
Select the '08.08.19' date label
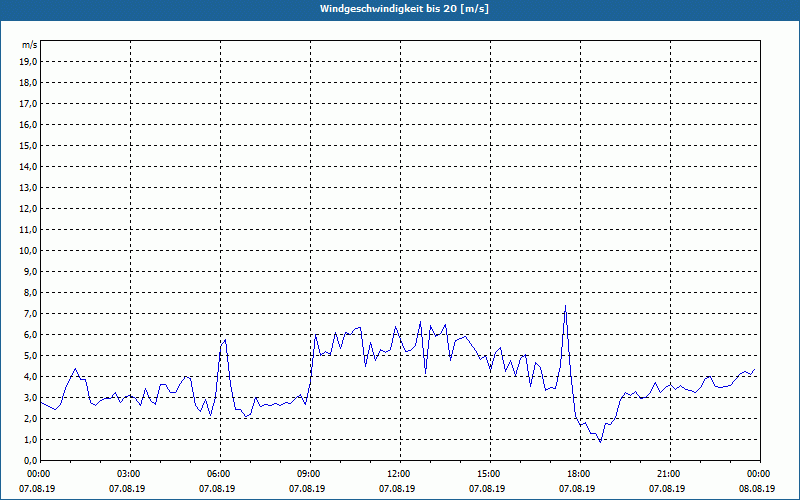pyautogui.click(x=757, y=489)
